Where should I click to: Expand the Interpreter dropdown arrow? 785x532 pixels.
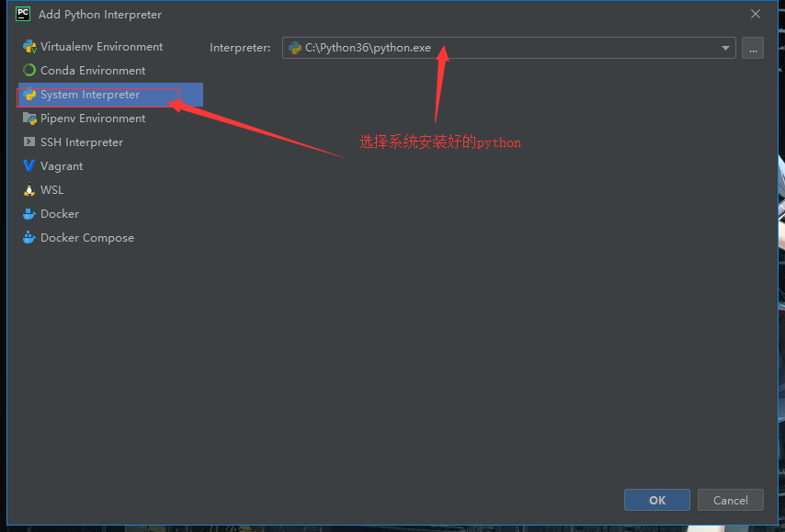click(725, 48)
